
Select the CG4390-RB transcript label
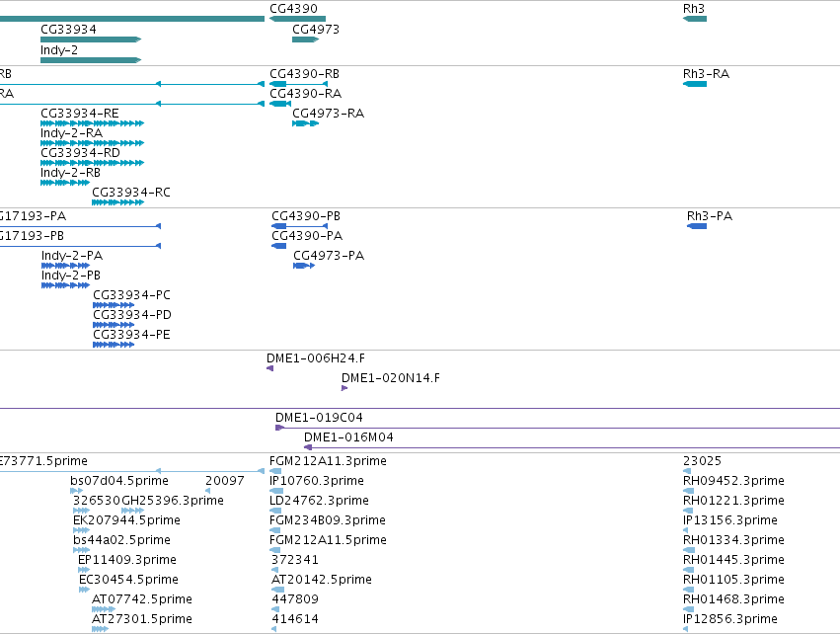click(304, 74)
